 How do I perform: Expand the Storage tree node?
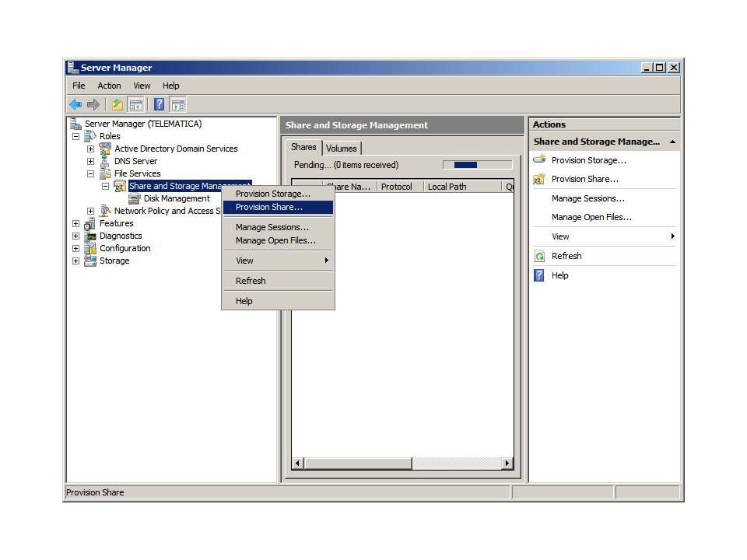click(x=75, y=261)
